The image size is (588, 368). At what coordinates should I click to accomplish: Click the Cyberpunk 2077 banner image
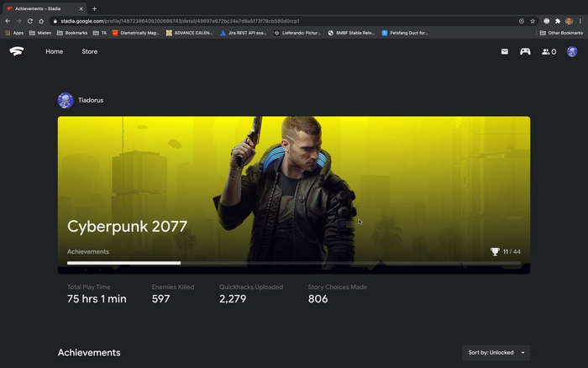[294, 195]
